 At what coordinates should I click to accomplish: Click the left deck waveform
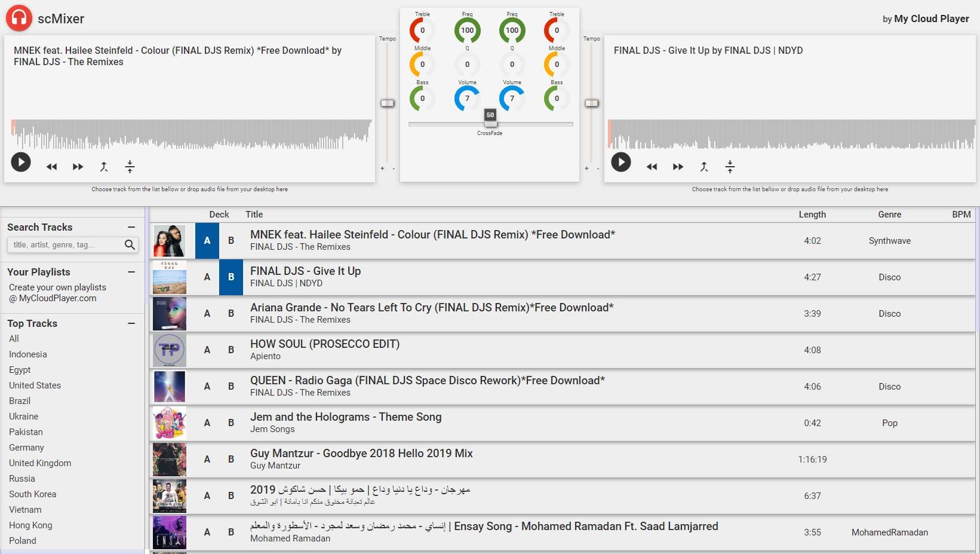(191, 134)
